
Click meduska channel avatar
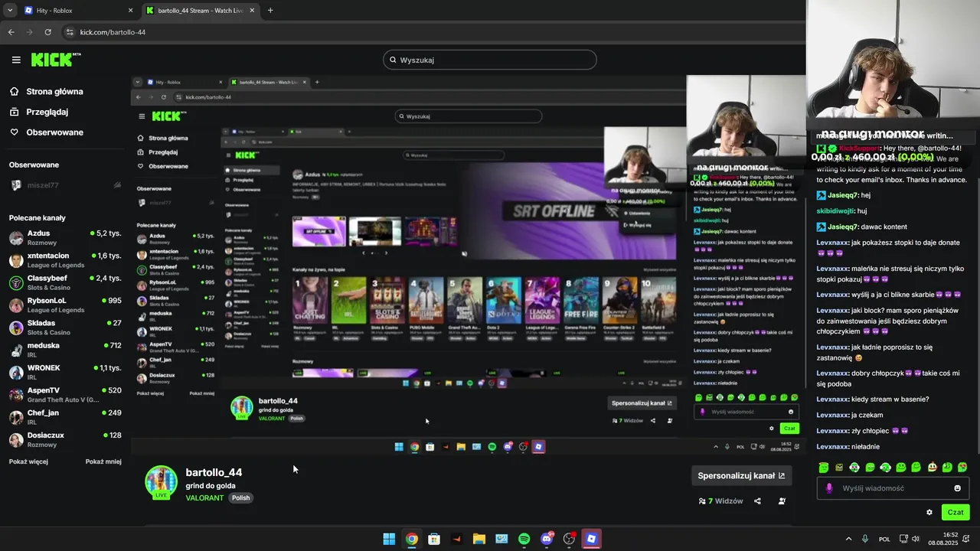16,350
